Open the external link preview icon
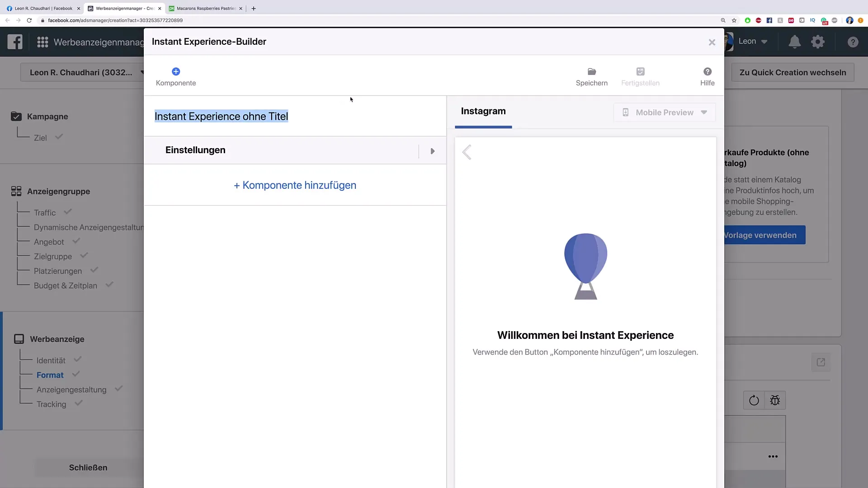This screenshot has width=868, height=488. click(x=821, y=362)
